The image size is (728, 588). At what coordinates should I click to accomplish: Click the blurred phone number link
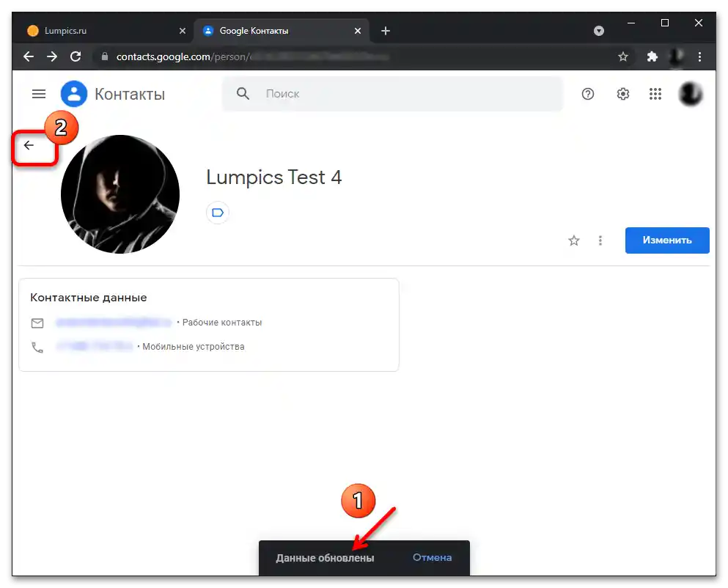[95, 347]
